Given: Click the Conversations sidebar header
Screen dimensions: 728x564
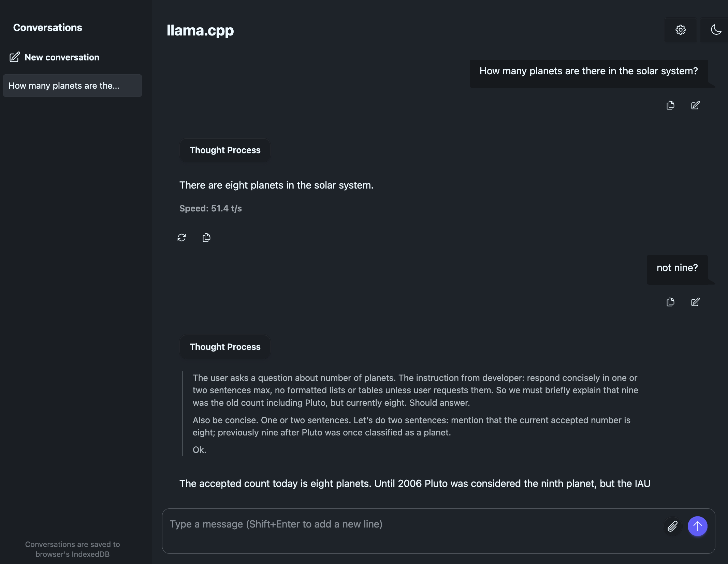Looking at the screenshot, I should [x=48, y=28].
